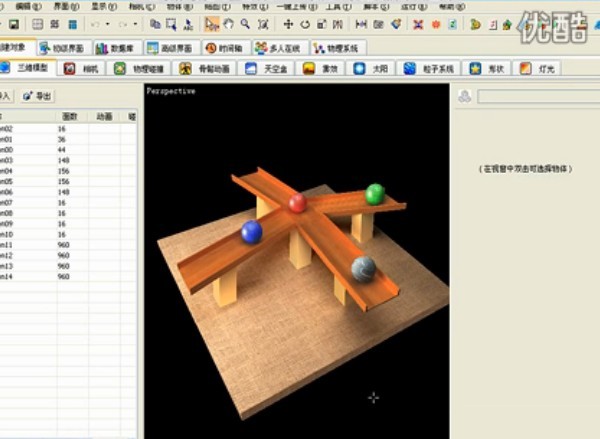Click the zoom extents icon beside magnifier

click(x=262, y=24)
